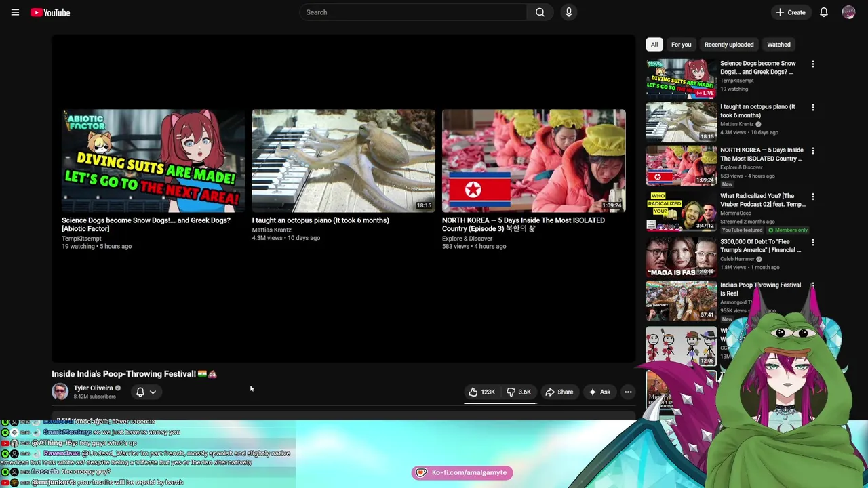The width and height of the screenshot is (868, 488).
Task: Open octopus piano endscreen thumbnail
Action: coord(344,161)
